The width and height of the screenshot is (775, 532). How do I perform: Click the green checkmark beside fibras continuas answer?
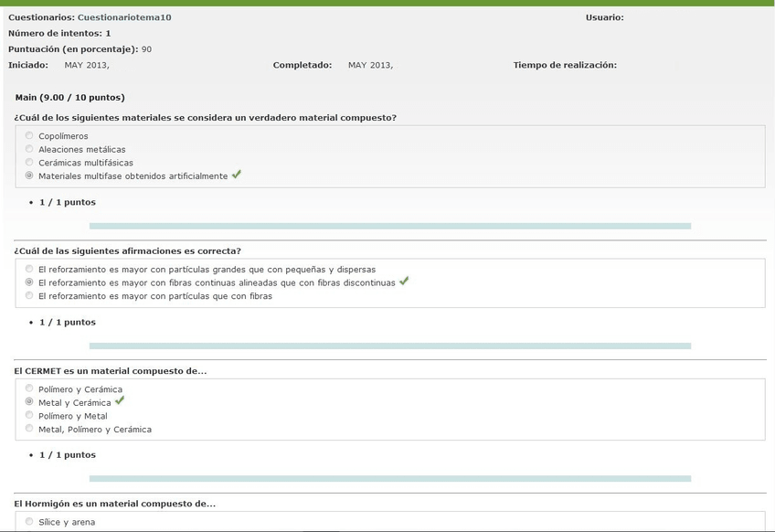pyautogui.click(x=404, y=282)
